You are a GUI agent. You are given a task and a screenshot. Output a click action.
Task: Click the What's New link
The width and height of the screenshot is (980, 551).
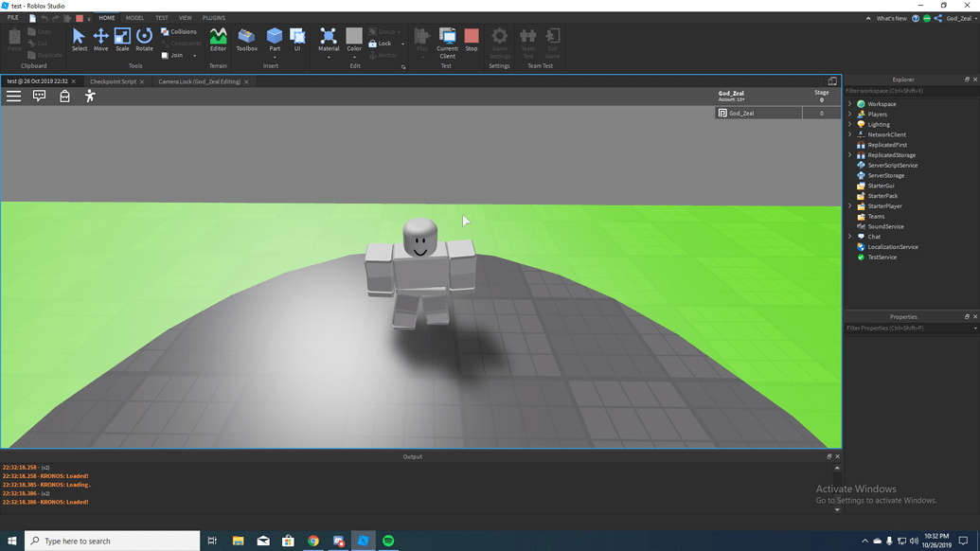tap(894, 17)
